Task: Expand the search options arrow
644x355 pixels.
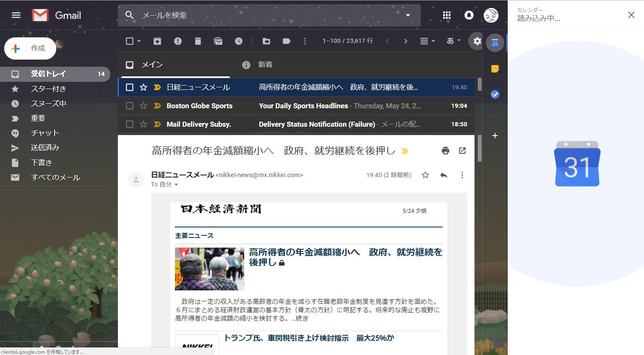Action: 408,15
